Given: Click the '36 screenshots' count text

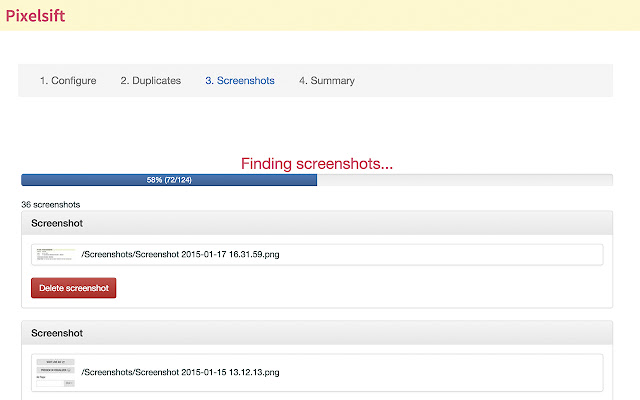Looking at the screenshot, I should 51,204.
